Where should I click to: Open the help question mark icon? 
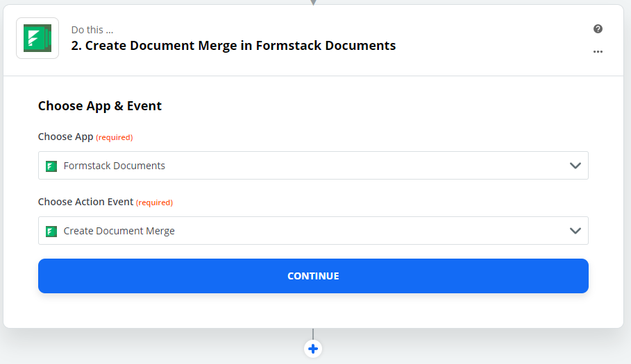(598, 29)
